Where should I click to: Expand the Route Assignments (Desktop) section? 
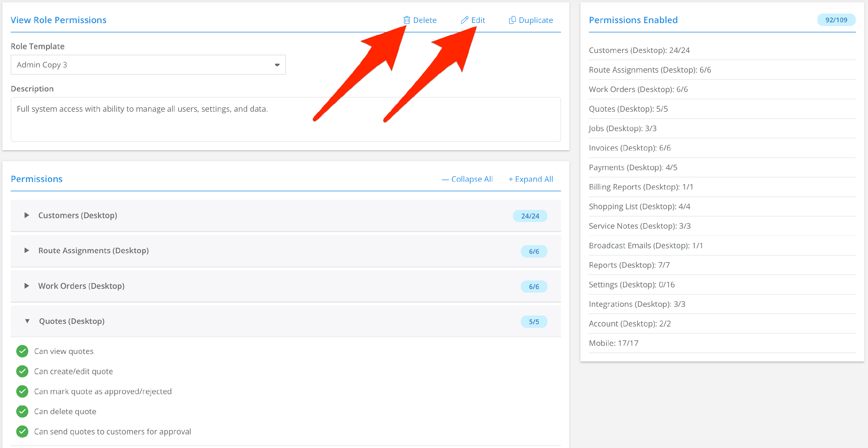tap(27, 250)
